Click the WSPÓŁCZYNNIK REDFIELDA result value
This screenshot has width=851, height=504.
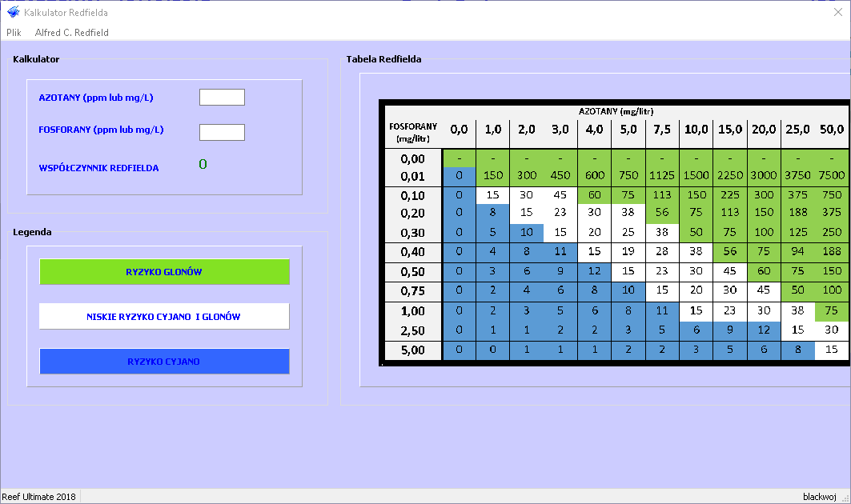click(203, 165)
